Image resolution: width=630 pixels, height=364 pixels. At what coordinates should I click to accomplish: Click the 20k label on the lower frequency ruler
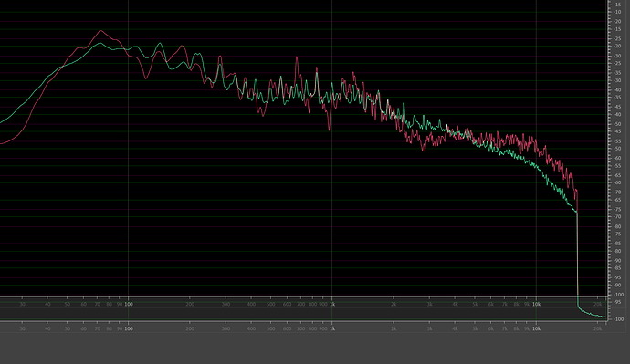coord(598,328)
